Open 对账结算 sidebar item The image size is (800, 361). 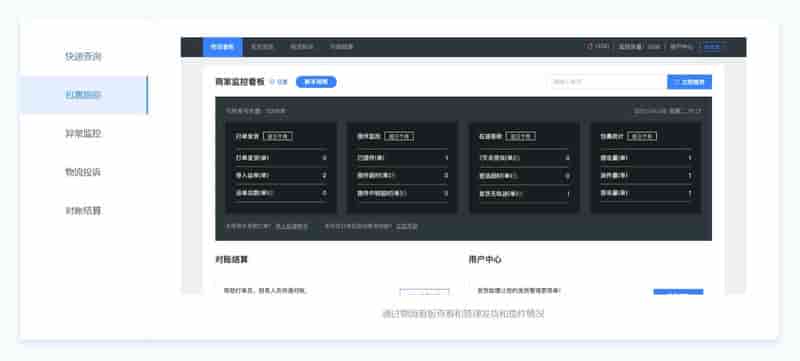click(83, 210)
